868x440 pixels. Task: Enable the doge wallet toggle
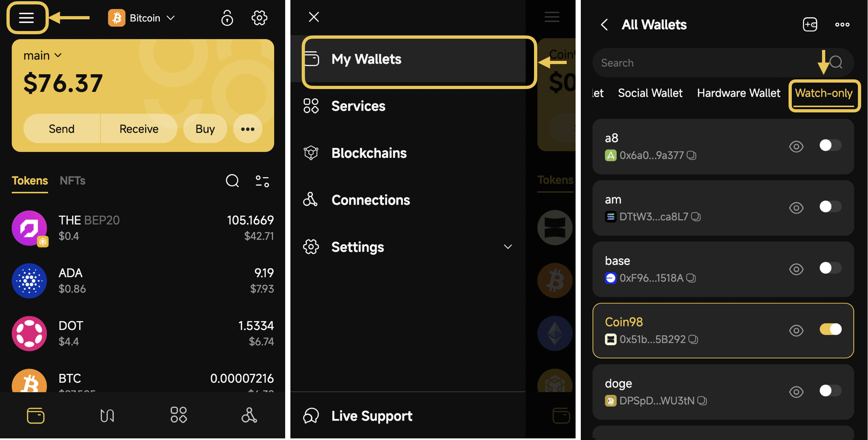(830, 390)
